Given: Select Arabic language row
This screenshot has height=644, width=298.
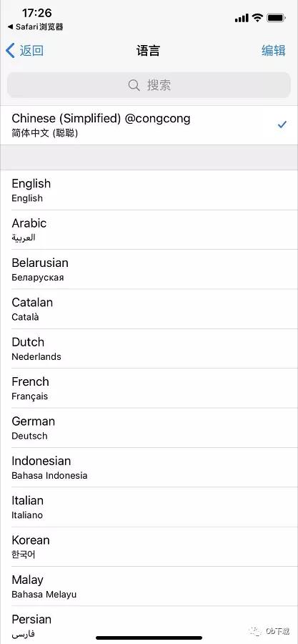Looking at the screenshot, I should click(149, 230).
